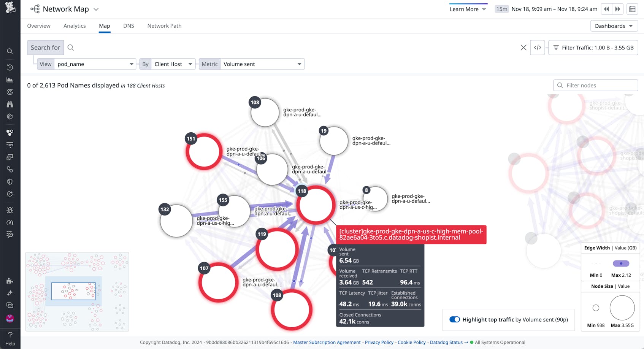This screenshot has height=349, width=644.
Task: Open the sidebar search magnifier icon
Action: pyautogui.click(x=10, y=51)
